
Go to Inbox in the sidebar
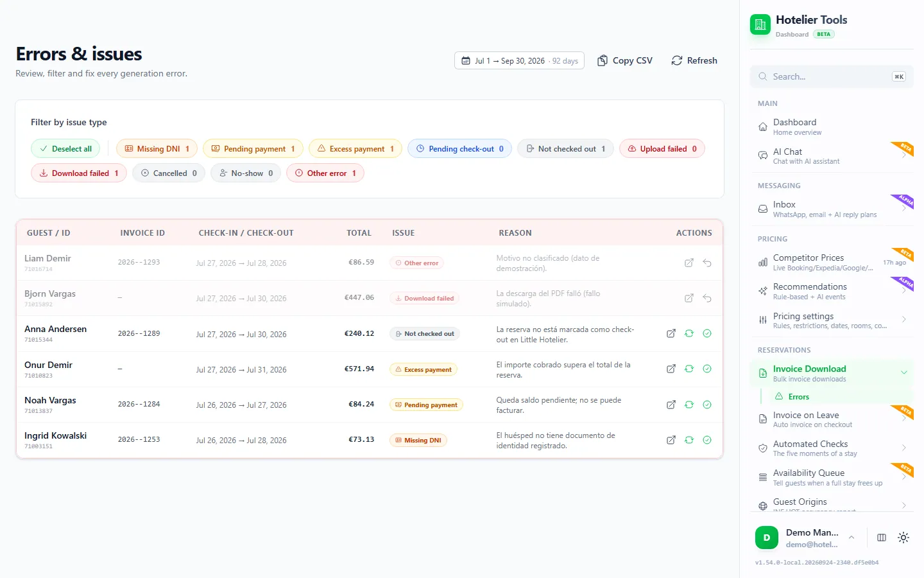pyautogui.click(x=832, y=209)
